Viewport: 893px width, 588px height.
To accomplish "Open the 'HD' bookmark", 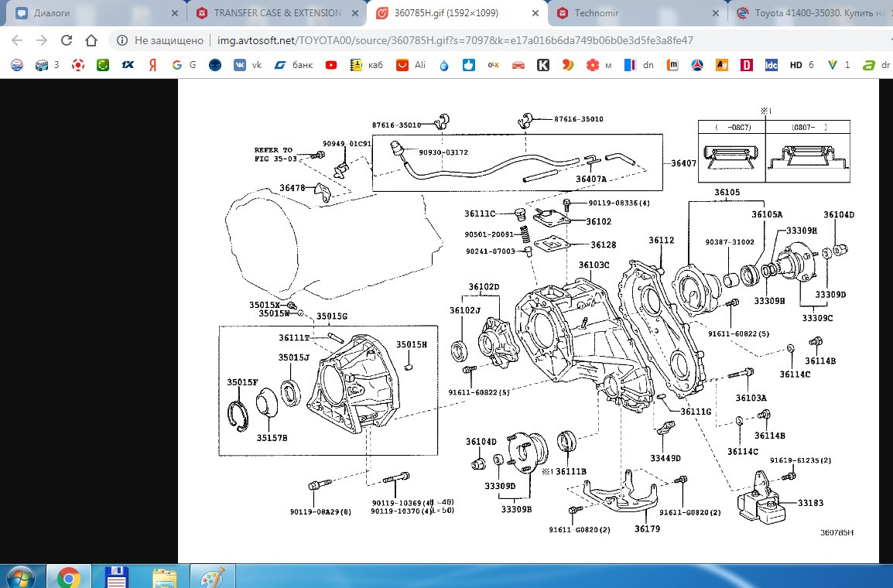I will click(801, 65).
